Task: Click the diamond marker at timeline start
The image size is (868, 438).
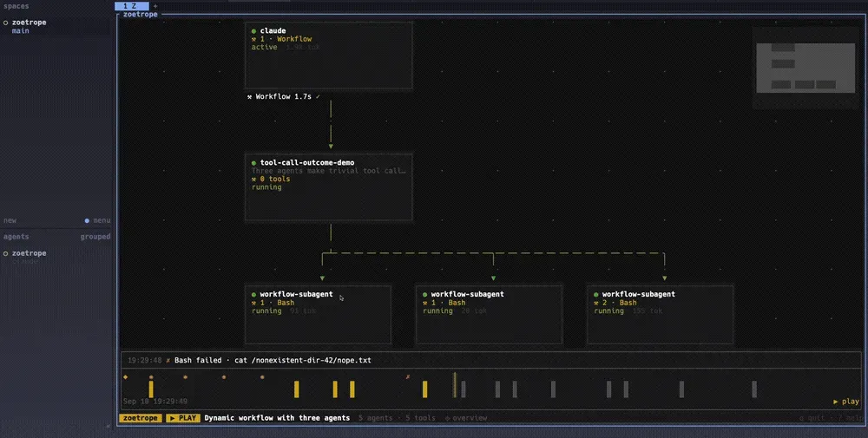Action: [126, 376]
